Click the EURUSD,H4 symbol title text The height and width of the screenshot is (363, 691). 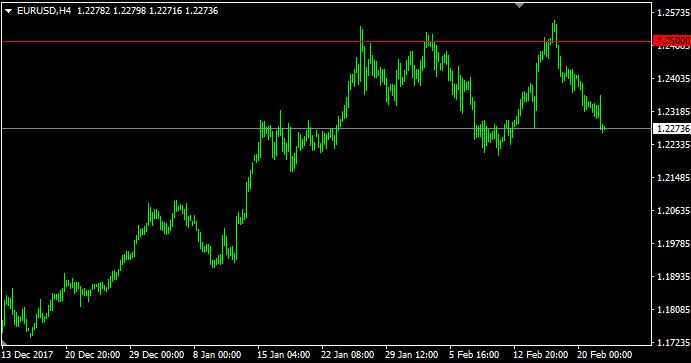coord(44,11)
